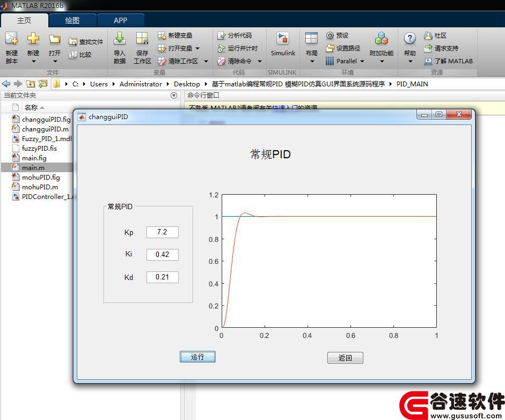
Task: Click the Kd input field
Action: point(162,277)
